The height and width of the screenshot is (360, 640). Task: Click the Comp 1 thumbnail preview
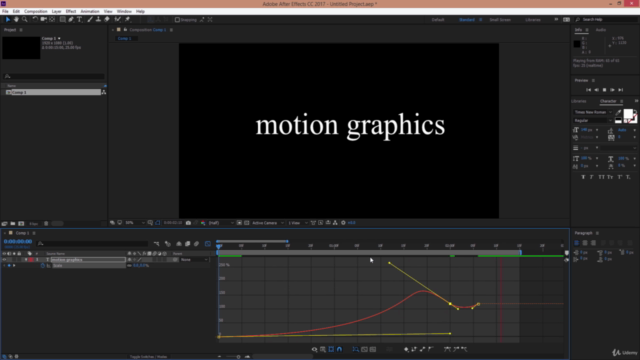pyautogui.click(x=21, y=48)
